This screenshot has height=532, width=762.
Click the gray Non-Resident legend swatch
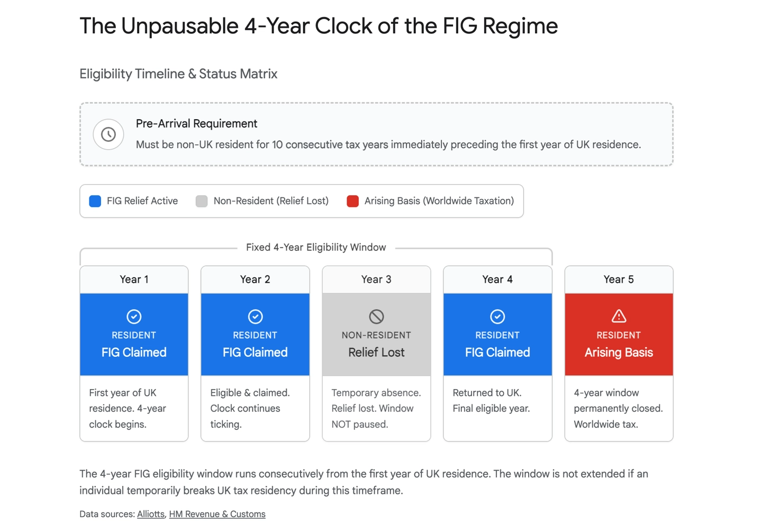[202, 201]
